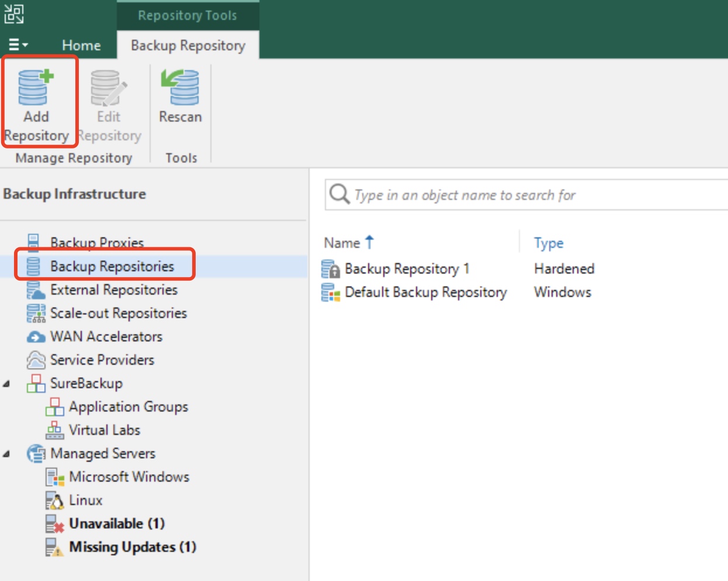Click the Windows type cell
The height and width of the screenshot is (581, 728).
(x=563, y=292)
